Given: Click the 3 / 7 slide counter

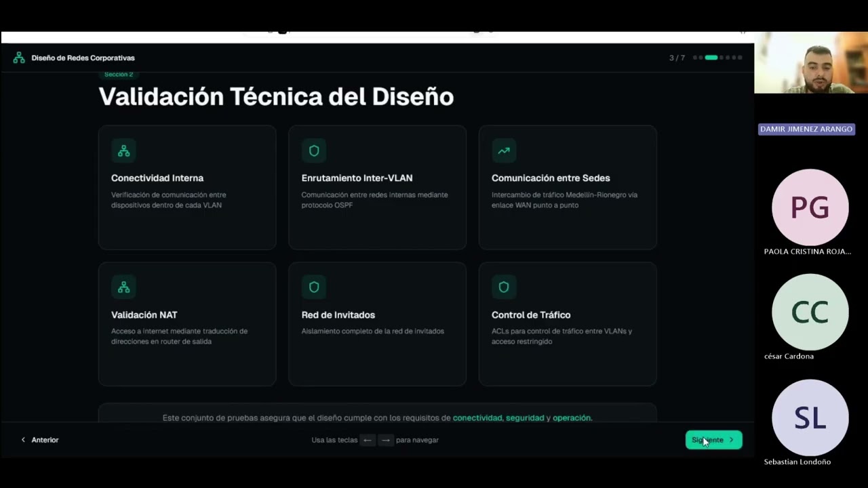Looking at the screenshot, I should (677, 58).
